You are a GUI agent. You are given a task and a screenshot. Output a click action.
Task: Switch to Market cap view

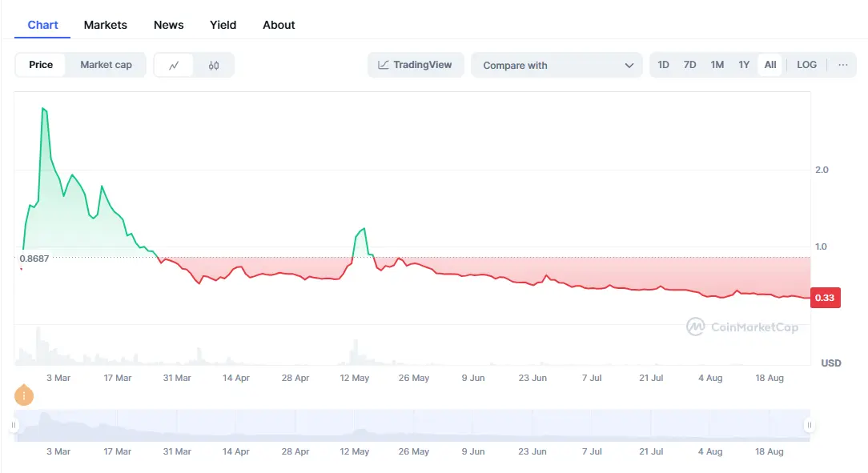tap(106, 65)
